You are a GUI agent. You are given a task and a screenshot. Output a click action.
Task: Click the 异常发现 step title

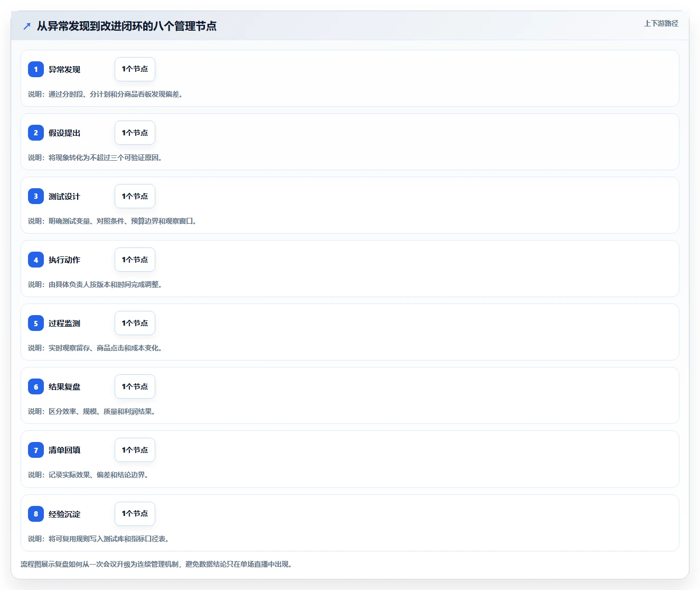(64, 69)
